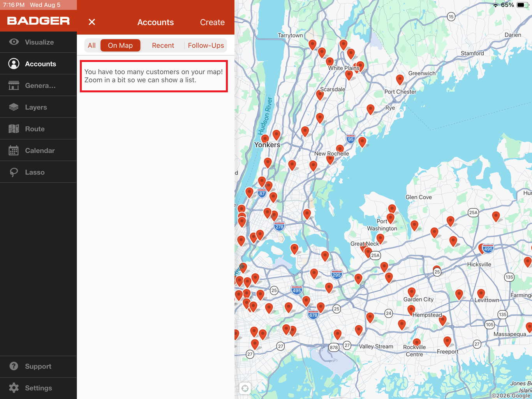Tap the Yonkers map label
Screen dimensions: 532x399
coord(267,145)
